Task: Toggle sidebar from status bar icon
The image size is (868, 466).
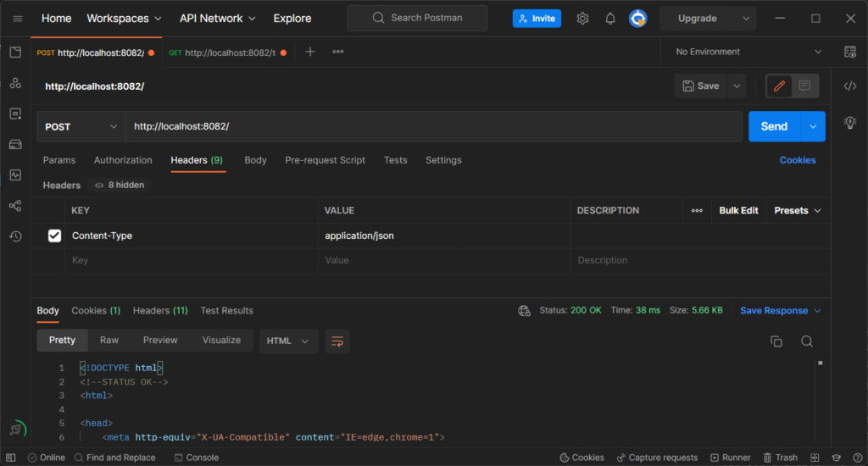Action: click(10, 458)
